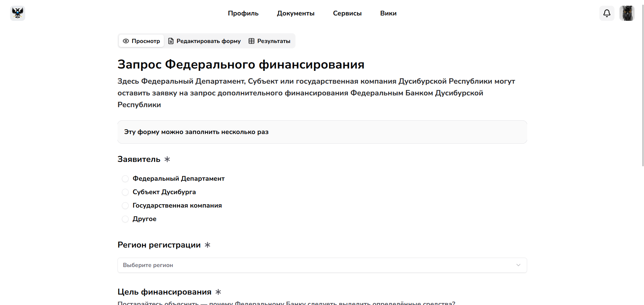
Task: Pick the Другое radio option
Action: [x=125, y=219]
